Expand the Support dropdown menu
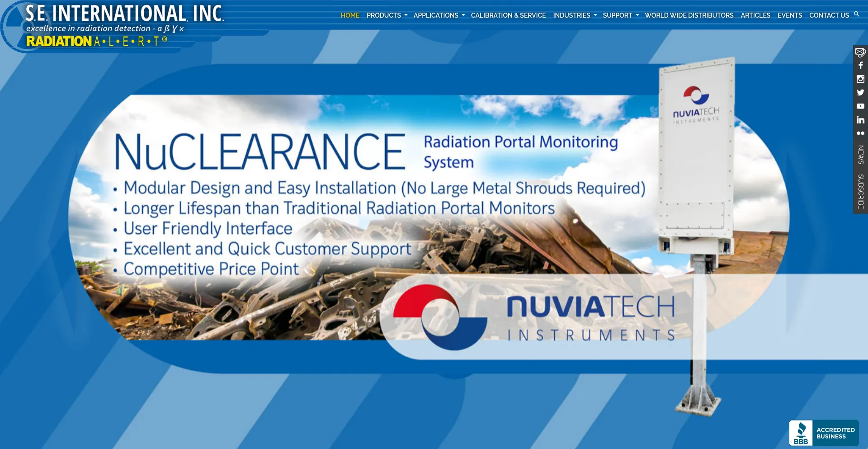This screenshot has height=449, width=868. (620, 15)
